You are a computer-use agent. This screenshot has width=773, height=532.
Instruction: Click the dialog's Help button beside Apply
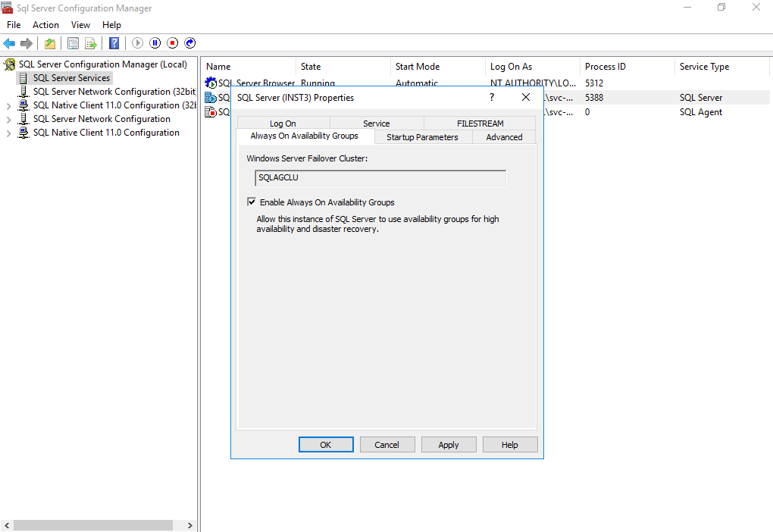coord(510,445)
